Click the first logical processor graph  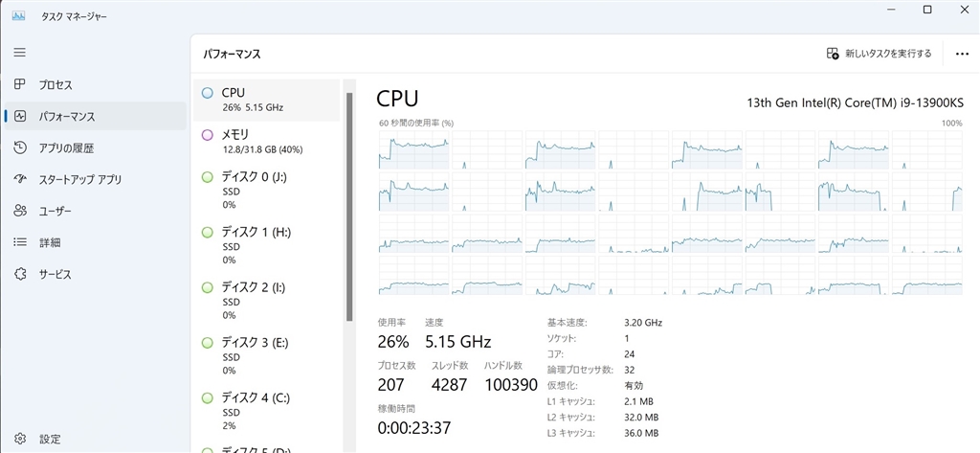coord(413,150)
